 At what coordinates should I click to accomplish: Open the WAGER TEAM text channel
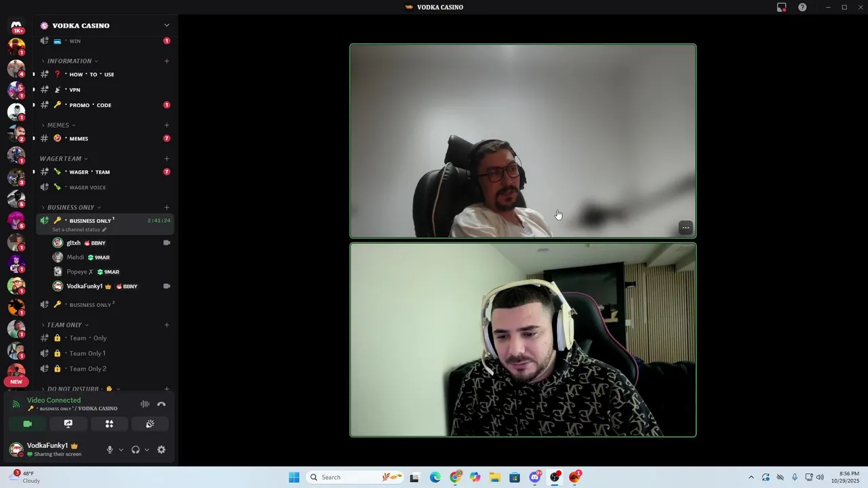pyautogui.click(x=105, y=172)
